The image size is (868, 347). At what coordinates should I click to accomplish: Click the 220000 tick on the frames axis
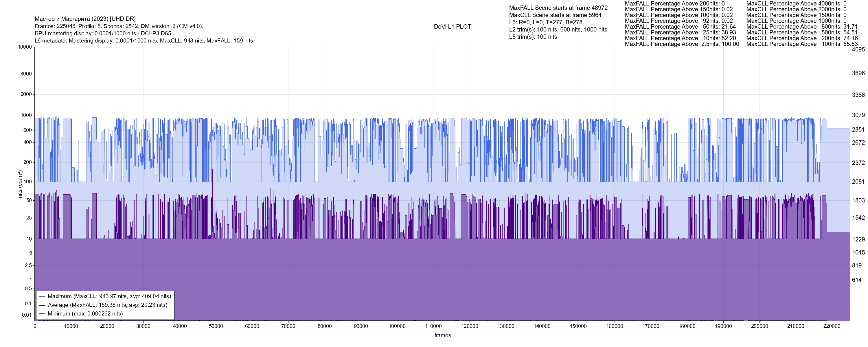832,326
